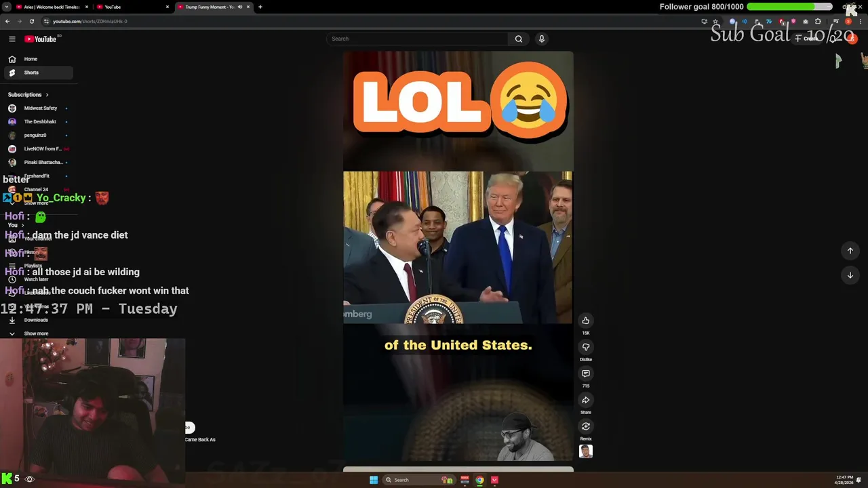Click the Create button

click(x=808, y=39)
